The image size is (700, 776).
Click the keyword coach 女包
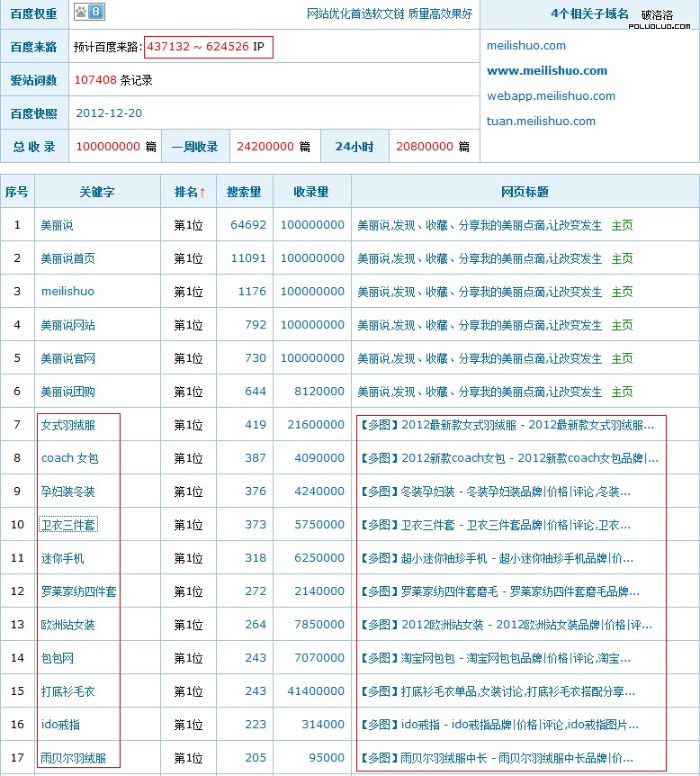pos(69,458)
